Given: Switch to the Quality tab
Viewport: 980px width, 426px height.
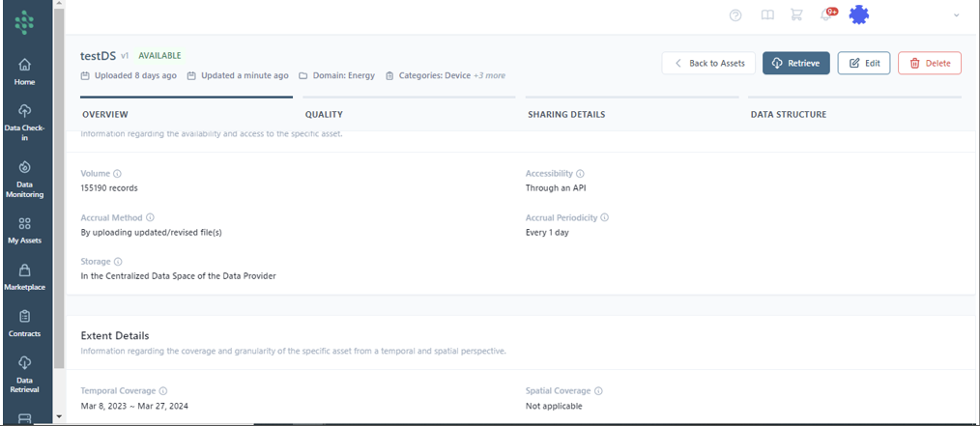Looking at the screenshot, I should [324, 114].
